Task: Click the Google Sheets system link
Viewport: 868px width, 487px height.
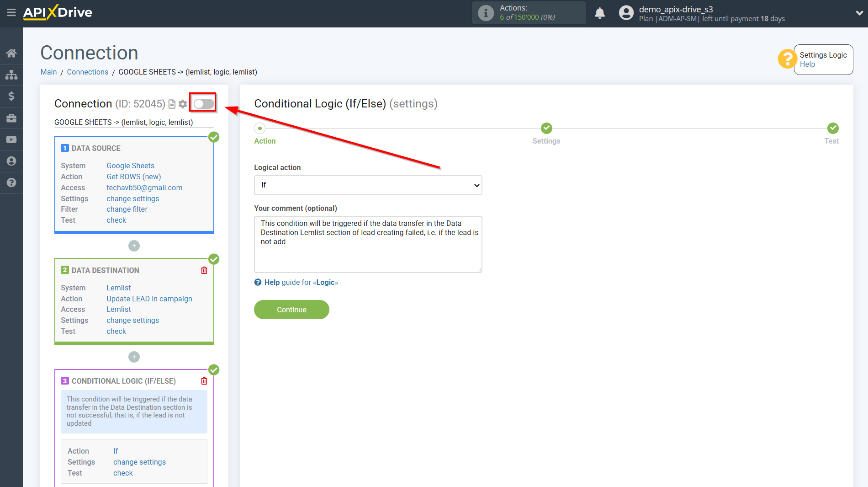Action: (131, 166)
